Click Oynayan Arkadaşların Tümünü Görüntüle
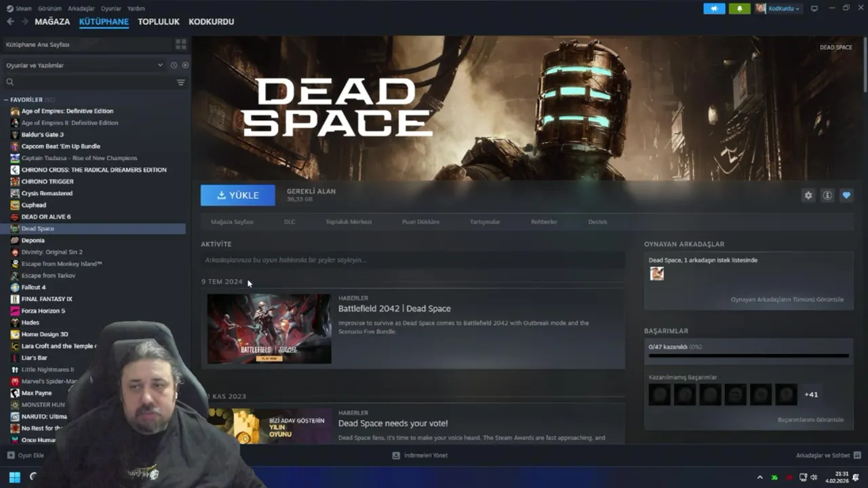 [x=787, y=300]
